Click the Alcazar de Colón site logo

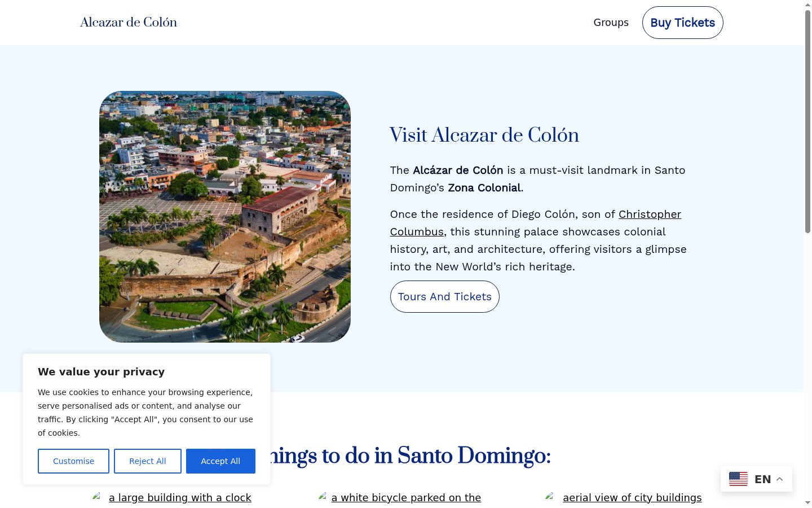coord(129,23)
